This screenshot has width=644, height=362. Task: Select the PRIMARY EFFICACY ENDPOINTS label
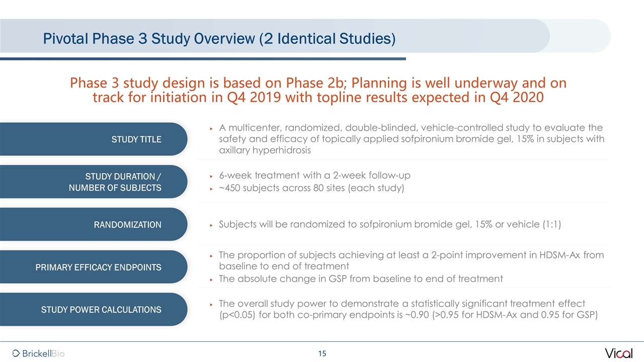tap(98, 267)
